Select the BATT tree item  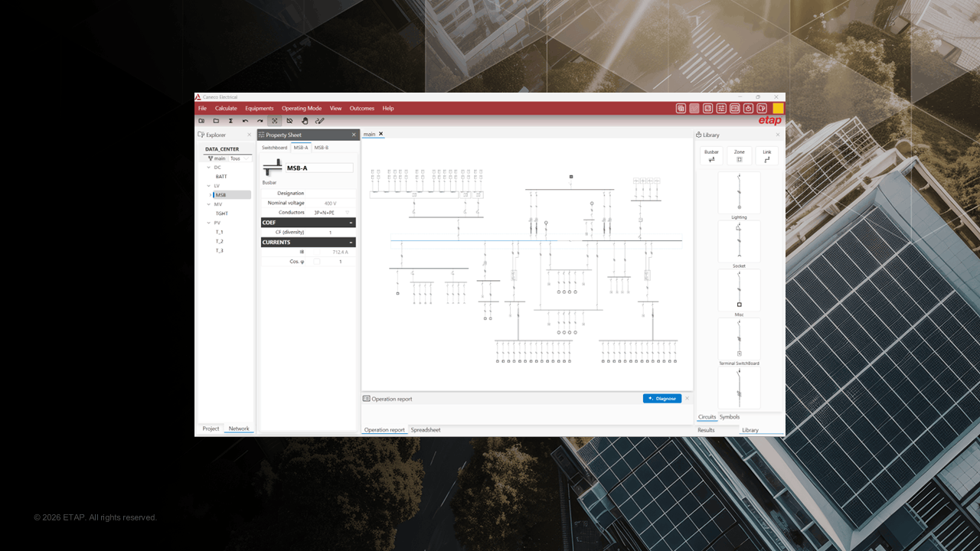coord(221,177)
